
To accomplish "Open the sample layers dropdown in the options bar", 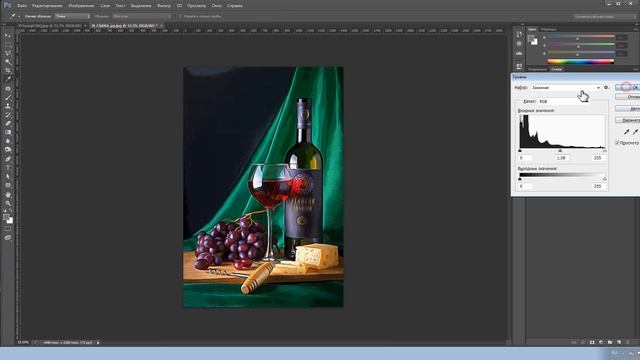I will click(x=142, y=16).
